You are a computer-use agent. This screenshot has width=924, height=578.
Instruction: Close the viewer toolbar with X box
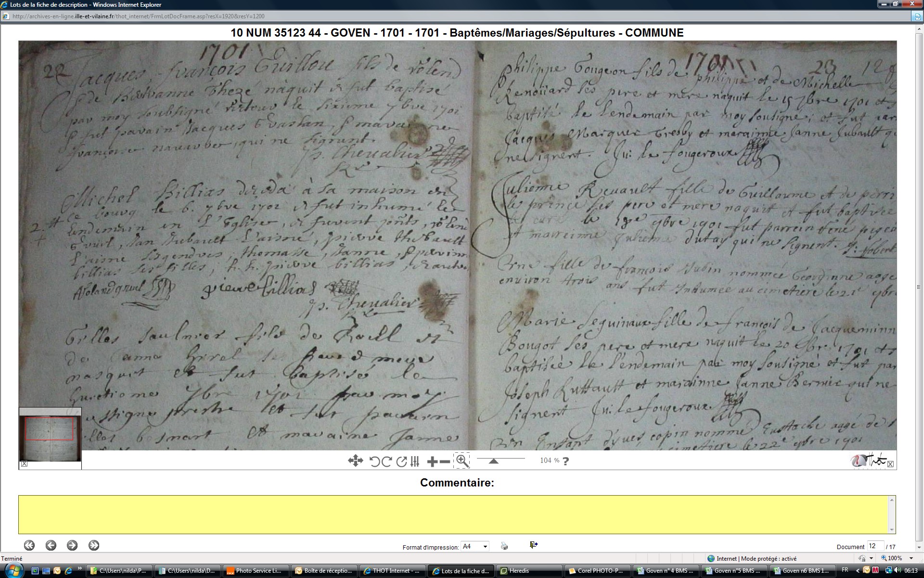(x=890, y=464)
